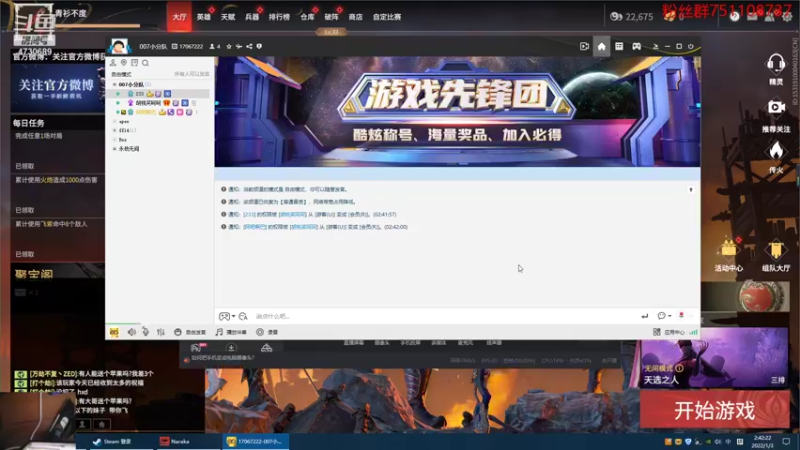Click 录音 record button in YY bar
The image size is (800, 450).
[x=267, y=332]
